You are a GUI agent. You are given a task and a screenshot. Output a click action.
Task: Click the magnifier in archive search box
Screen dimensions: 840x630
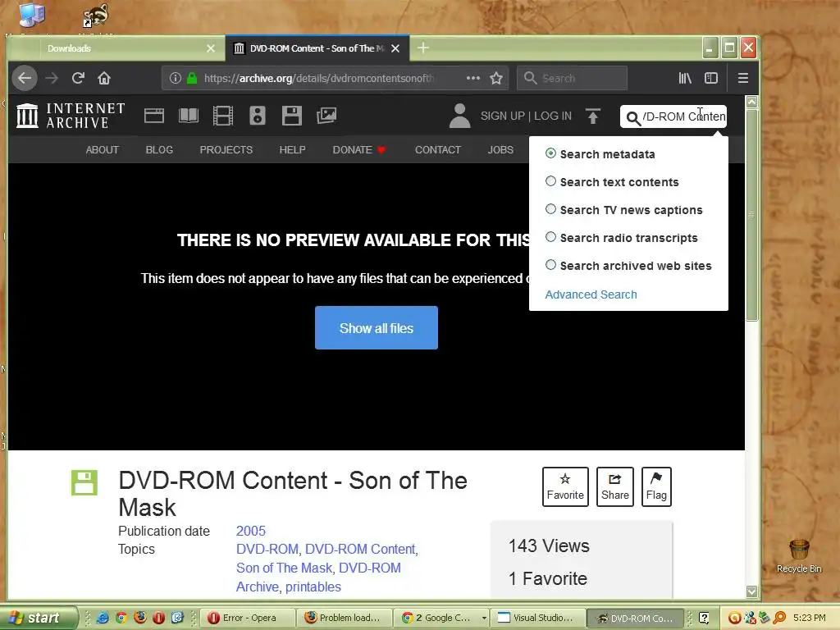coord(633,118)
